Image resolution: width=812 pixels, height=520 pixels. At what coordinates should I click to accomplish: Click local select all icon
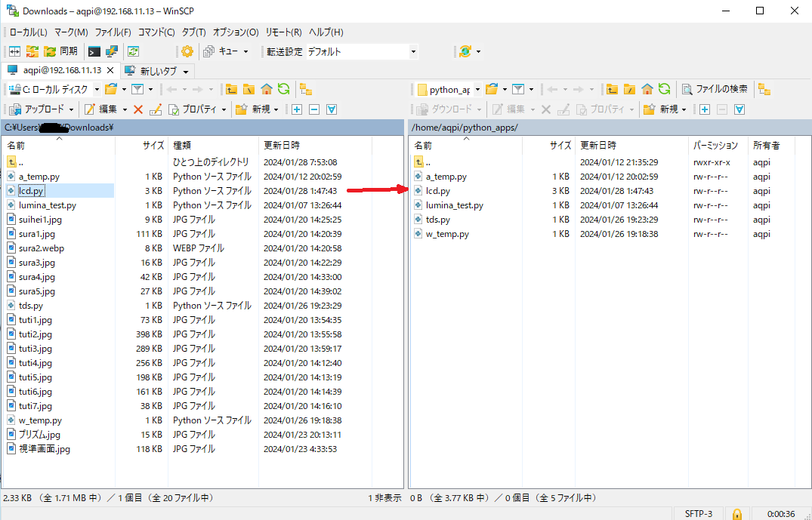[x=332, y=109]
